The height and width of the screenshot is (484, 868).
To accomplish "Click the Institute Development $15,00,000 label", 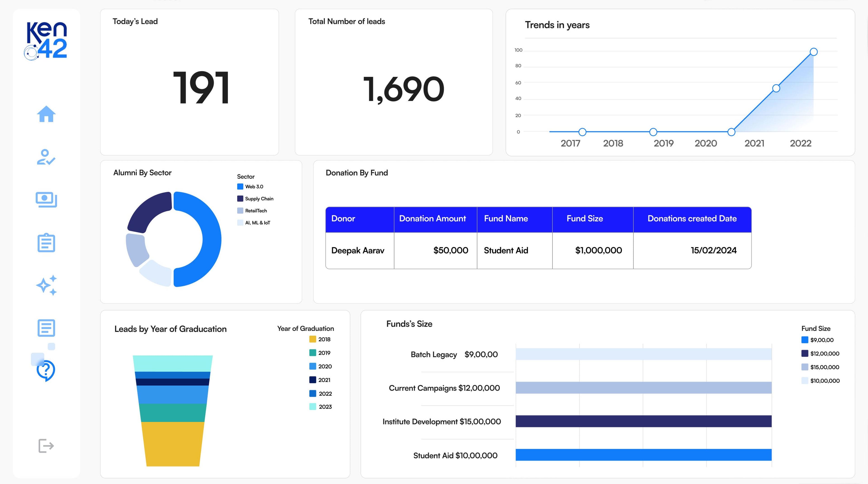I will tap(441, 422).
